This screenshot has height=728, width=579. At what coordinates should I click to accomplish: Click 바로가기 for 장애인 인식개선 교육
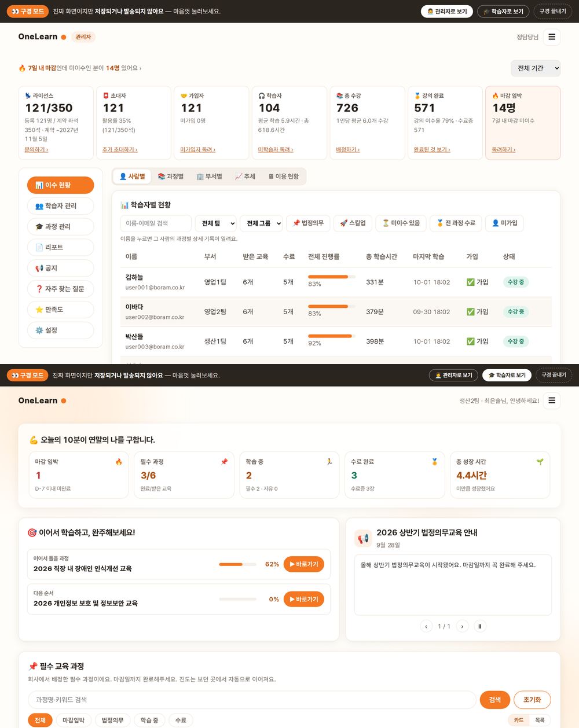click(x=303, y=564)
